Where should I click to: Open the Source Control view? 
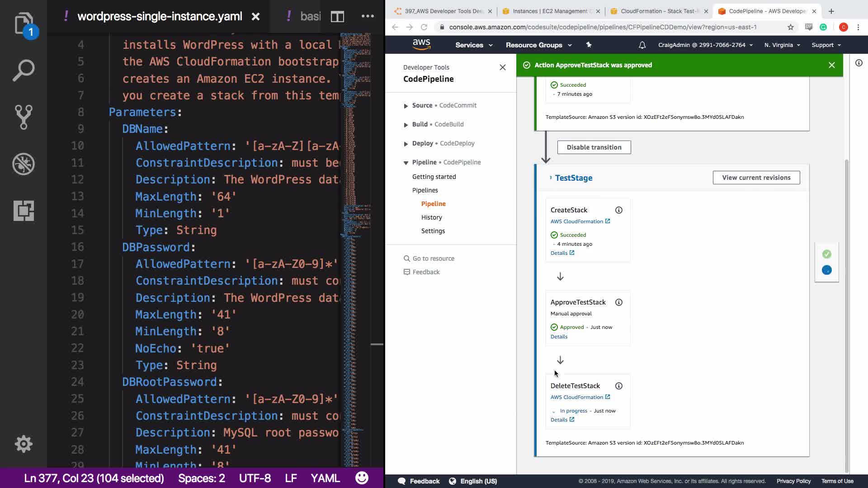pyautogui.click(x=24, y=117)
